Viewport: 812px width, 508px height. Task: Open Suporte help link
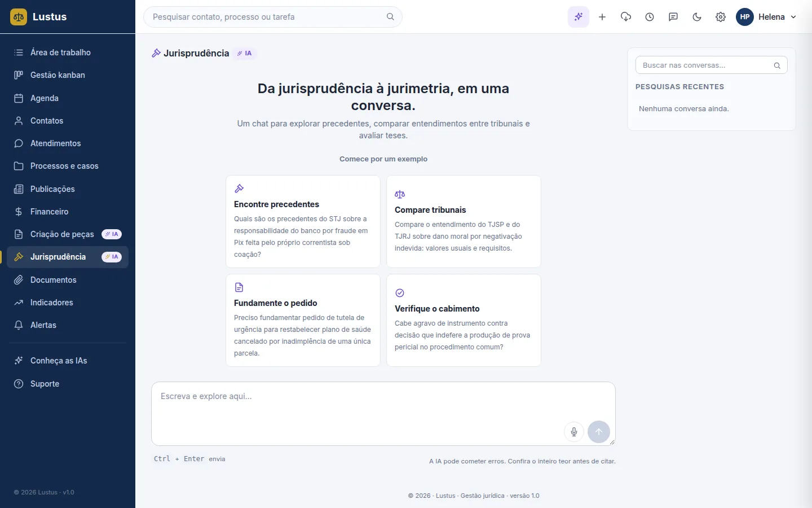[68, 384]
